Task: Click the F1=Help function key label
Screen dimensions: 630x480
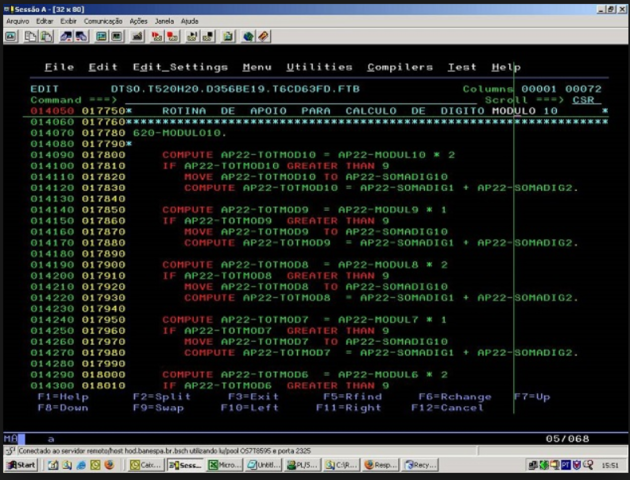Action: [x=63, y=397]
